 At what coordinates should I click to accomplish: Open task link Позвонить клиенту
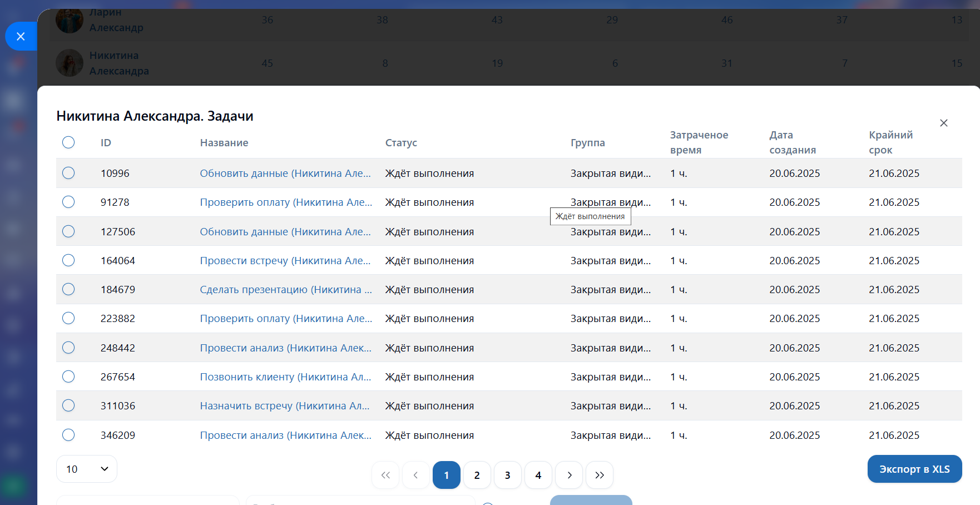(x=285, y=377)
